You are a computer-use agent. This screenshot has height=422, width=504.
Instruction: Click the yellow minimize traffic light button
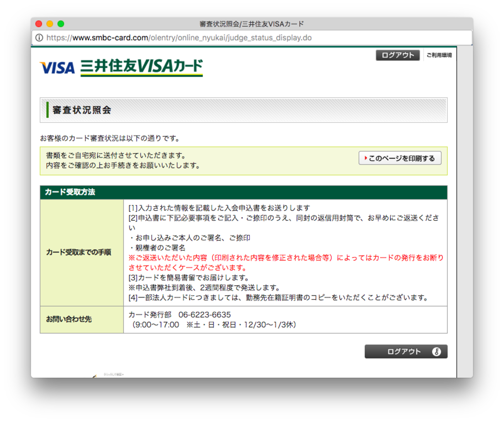click(50, 24)
